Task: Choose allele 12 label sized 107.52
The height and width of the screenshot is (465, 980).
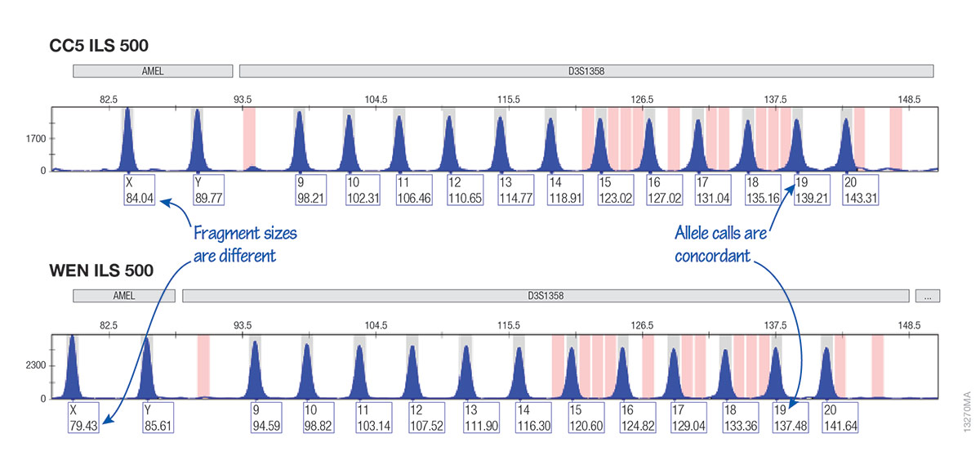Action: coord(425,417)
